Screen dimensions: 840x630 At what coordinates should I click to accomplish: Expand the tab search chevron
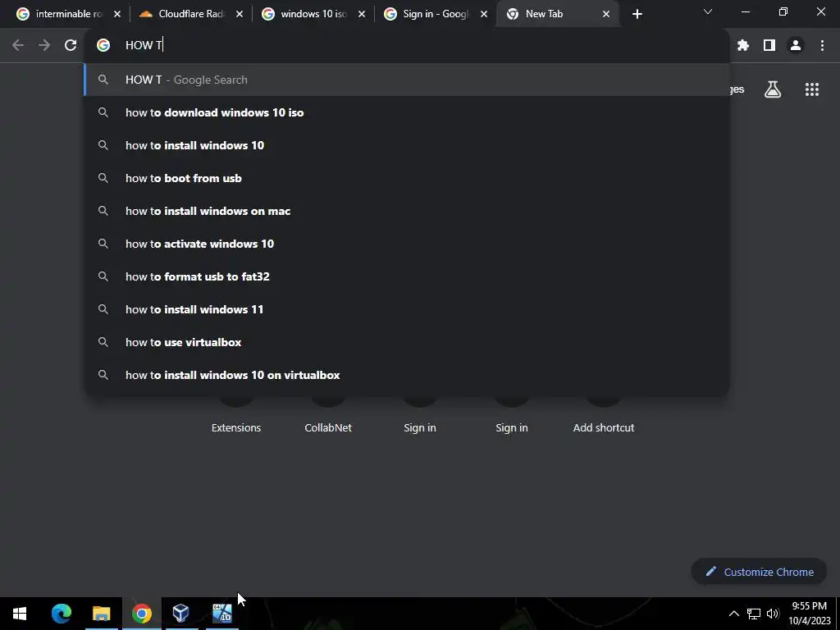(708, 11)
